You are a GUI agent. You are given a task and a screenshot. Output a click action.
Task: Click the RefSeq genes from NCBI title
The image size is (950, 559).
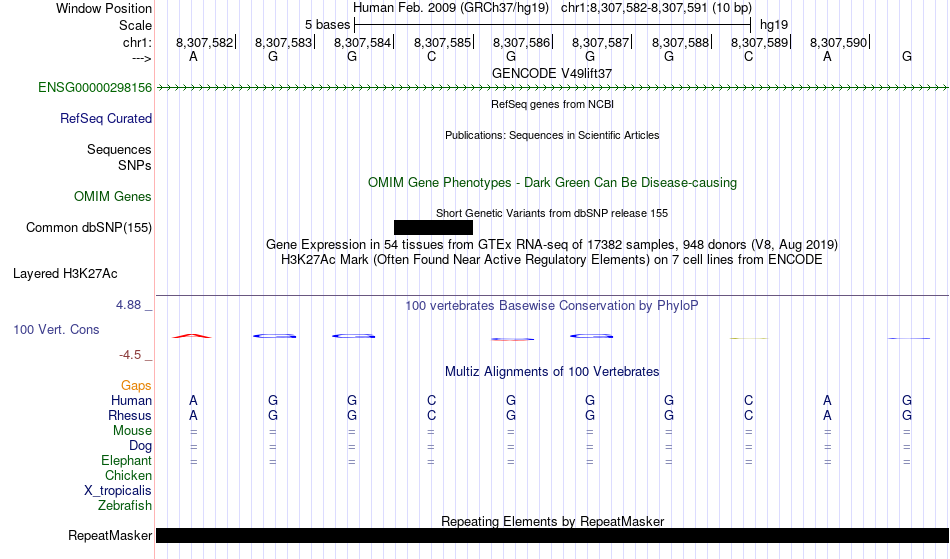point(553,104)
